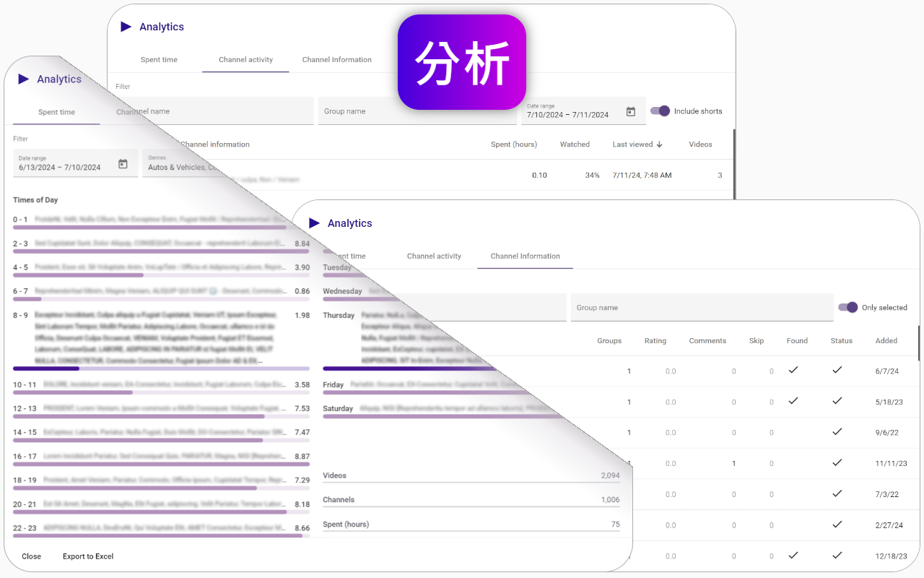Image resolution: width=924 pixels, height=578 pixels.
Task: Click the Found checkmark on the 6/7/24 row
Action: coord(793,371)
